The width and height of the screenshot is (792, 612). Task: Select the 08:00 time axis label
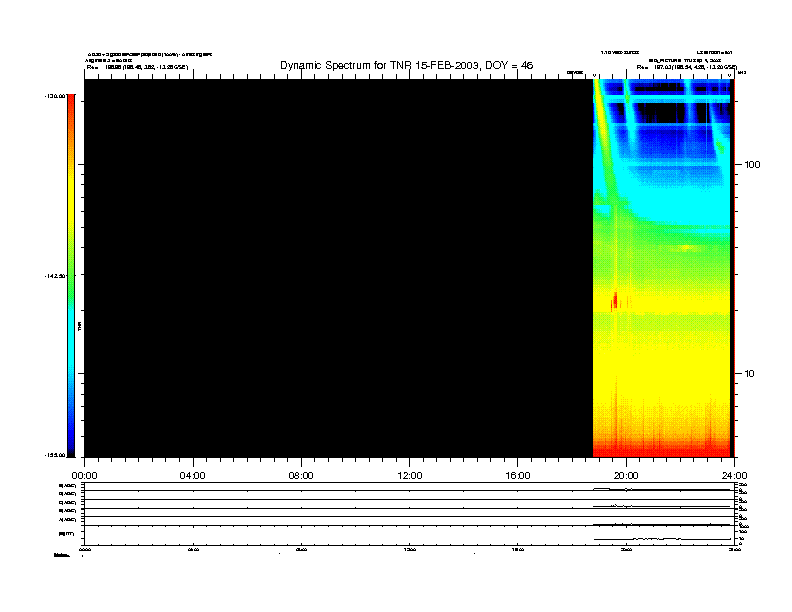coord(301,476)
